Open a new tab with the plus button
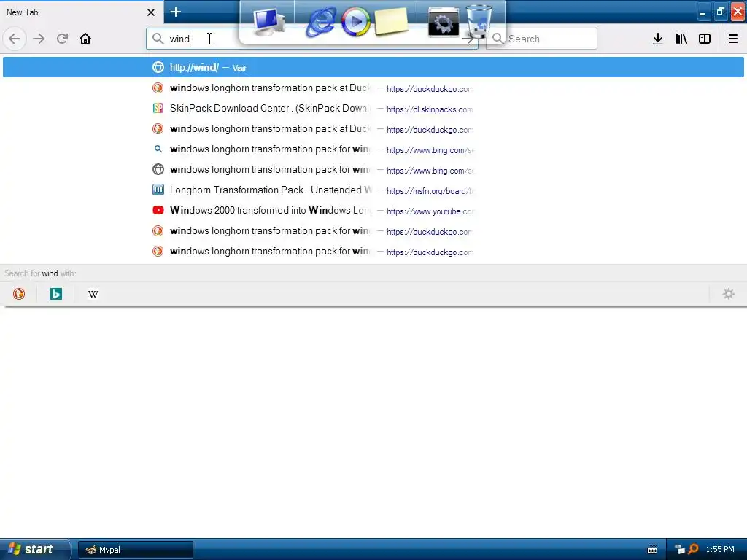This screenshot has height=560, width=747. [175, 12]
